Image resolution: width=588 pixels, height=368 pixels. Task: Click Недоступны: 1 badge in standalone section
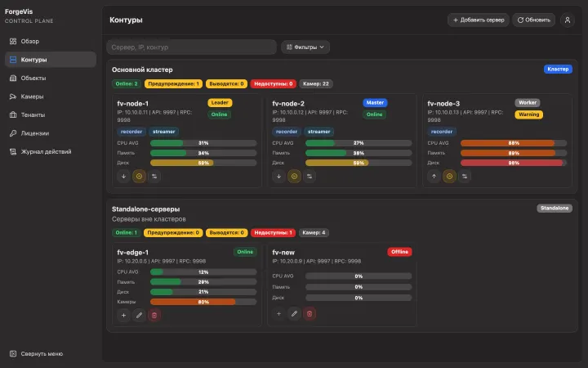pos(273,232)
